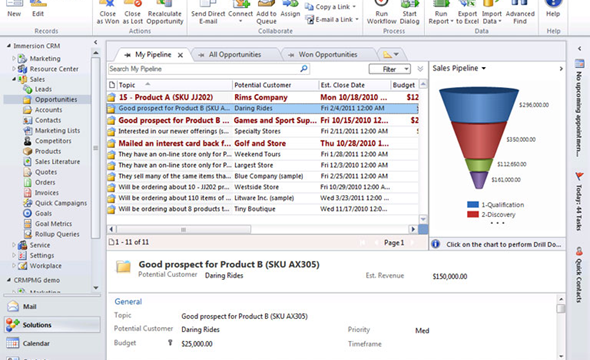Sort by Potential Customer column

pos(275,85)
